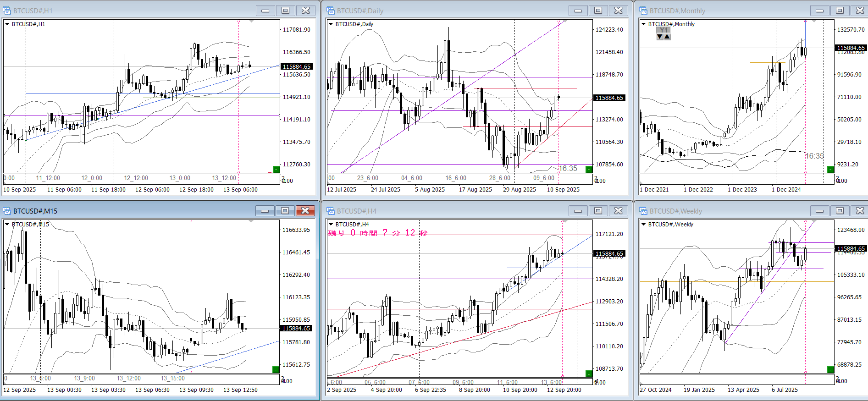Click the chart icon in the BTCUSD#,Weekly title bar
Image resolution: width=868 pixels, height=401 pixels.
(643, 211)
